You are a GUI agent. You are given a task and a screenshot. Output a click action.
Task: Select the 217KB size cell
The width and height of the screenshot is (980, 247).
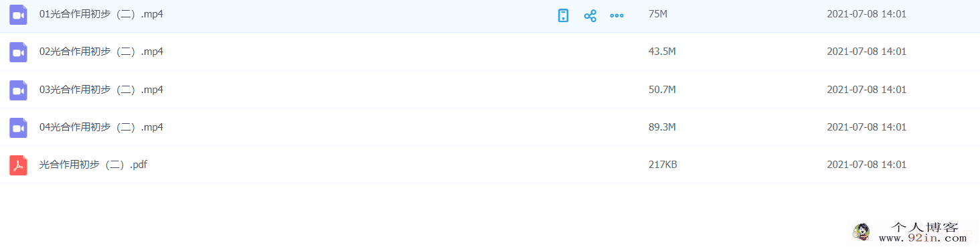[x=663, y=164]
